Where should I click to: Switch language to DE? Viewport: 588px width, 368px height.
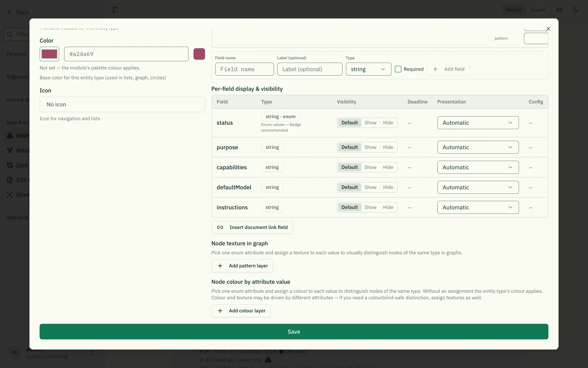click(x=559, y=10)
